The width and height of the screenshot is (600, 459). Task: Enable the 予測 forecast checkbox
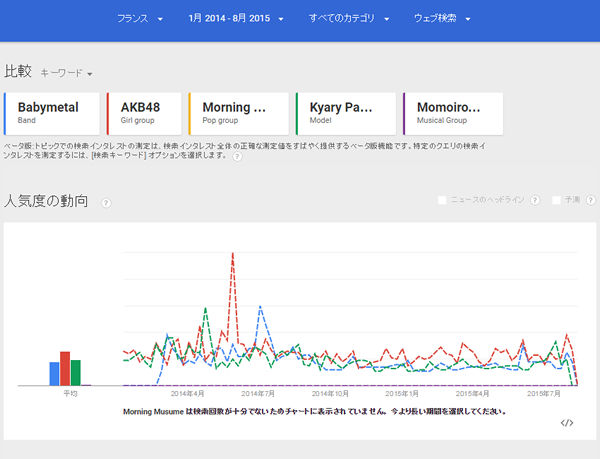coord(556,200)
